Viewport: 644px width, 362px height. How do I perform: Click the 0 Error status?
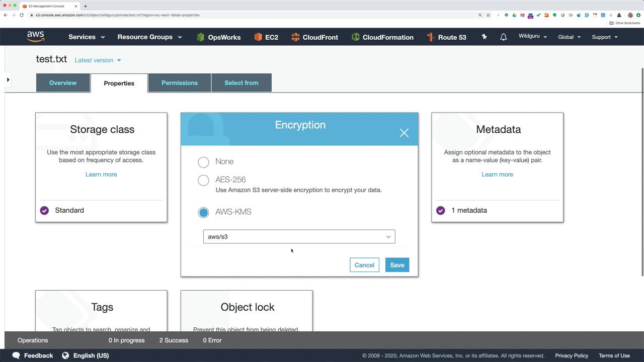click(212, 340)
